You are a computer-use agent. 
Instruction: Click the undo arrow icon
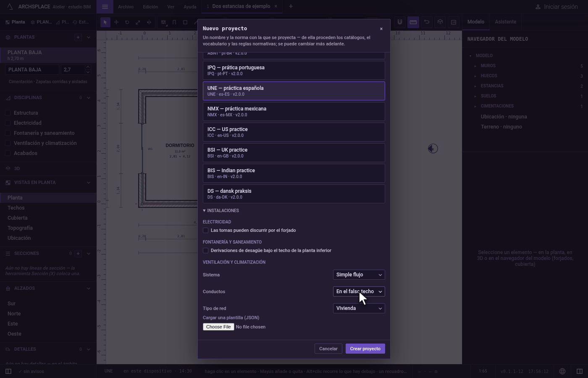[427, 22]
